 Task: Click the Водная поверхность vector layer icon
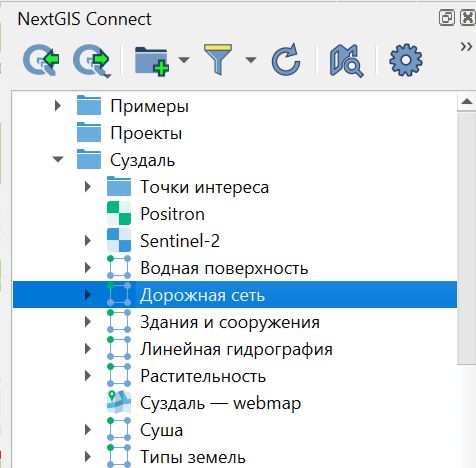[x=119, y=267]
